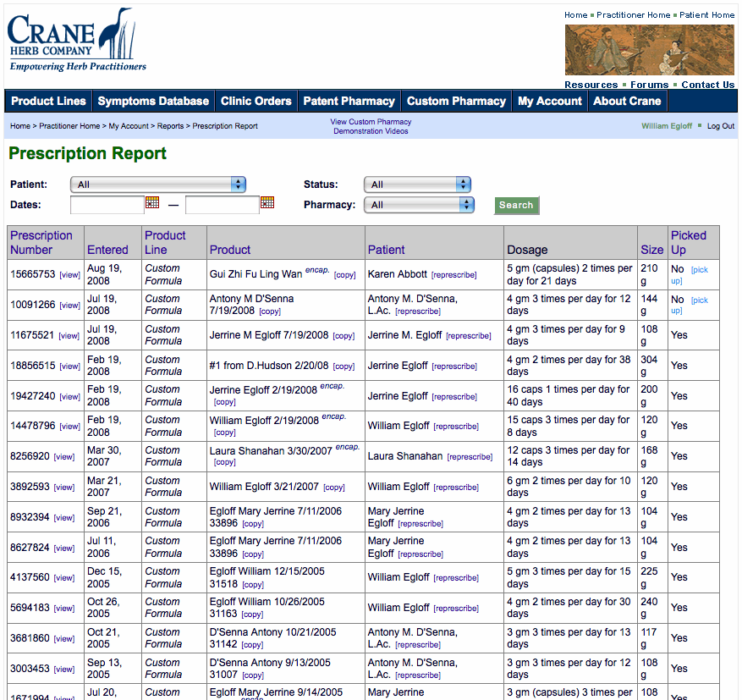Represcribe for patient Karen Abbott
The width and height of the screenshot is (742, 700).
454,275
